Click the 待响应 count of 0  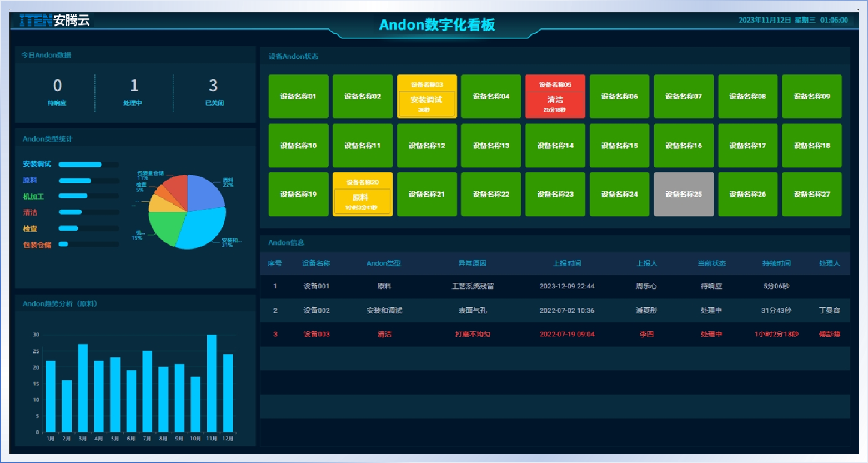(57, 86)
